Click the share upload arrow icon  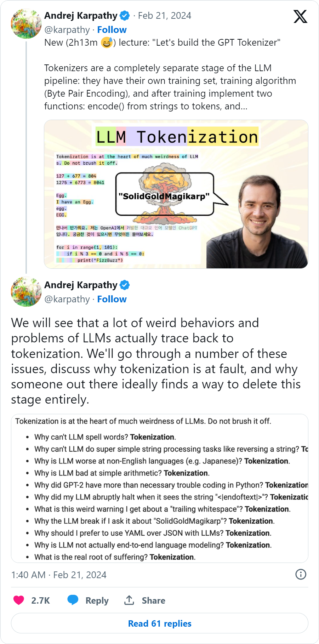(129, 600)
